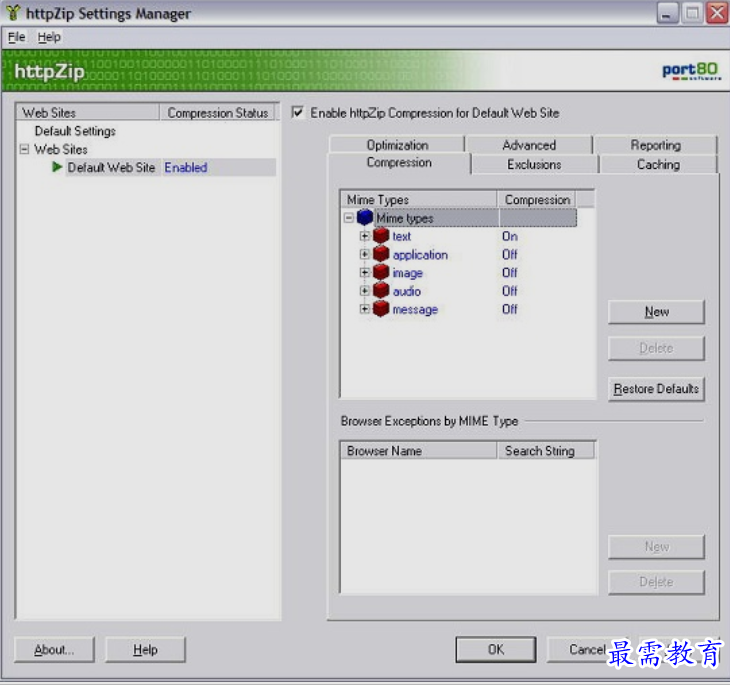Image resolution: width=730 pixels, height=685 pixels.
Task: Click the httpZip app icon in title bar
Action: tap(13, 13)
